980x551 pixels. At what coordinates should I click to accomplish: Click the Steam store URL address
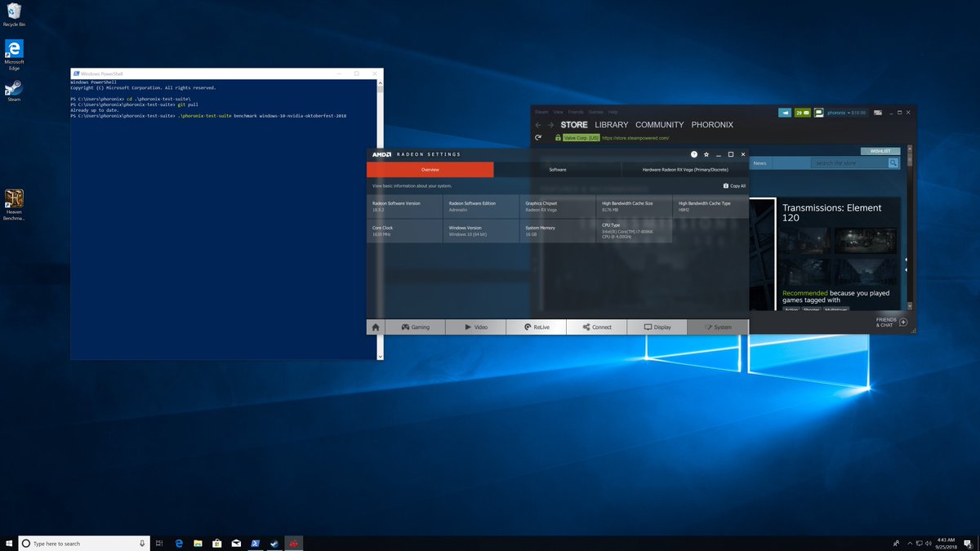pyautogui.click(x=635, y=138)
